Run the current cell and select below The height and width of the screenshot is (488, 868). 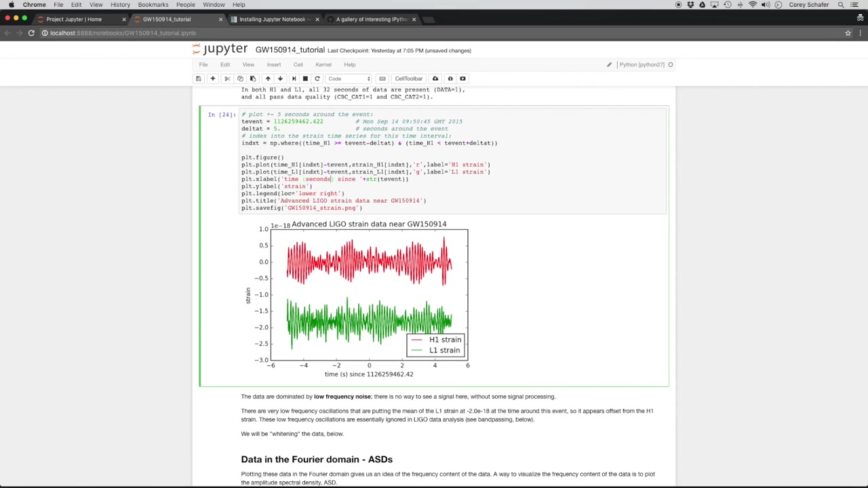click(294, 79)
